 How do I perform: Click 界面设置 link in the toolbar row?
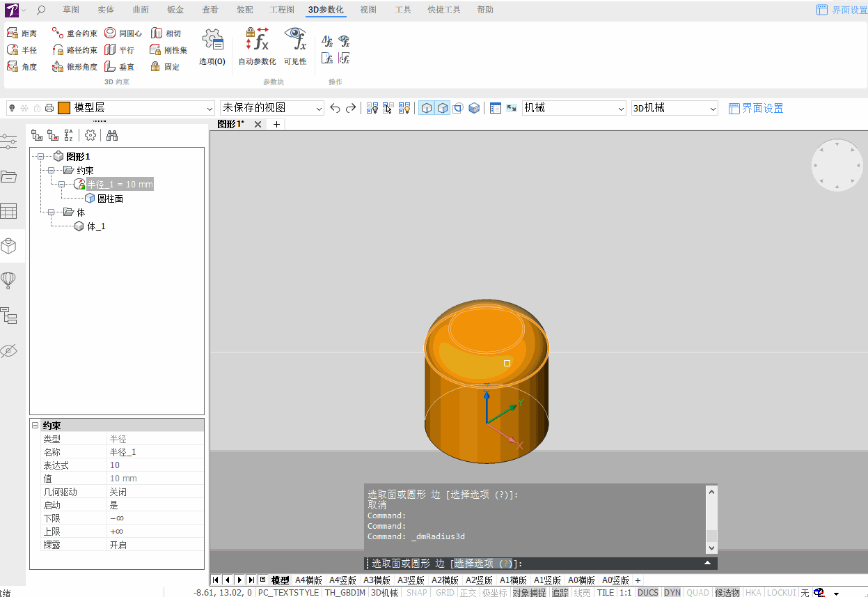pyautogui.click(x=756, y=108)
